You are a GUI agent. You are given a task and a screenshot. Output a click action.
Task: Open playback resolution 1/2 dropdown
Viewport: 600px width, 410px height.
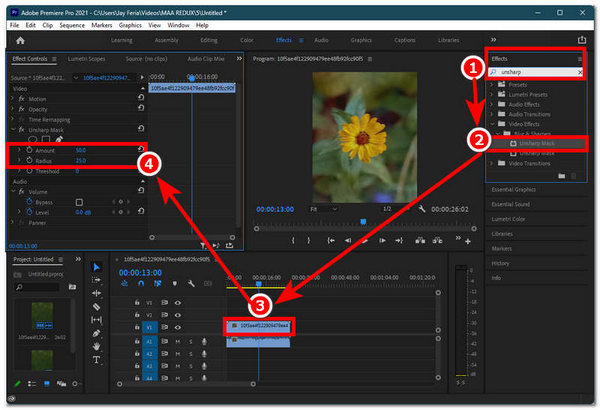(396, 209)
